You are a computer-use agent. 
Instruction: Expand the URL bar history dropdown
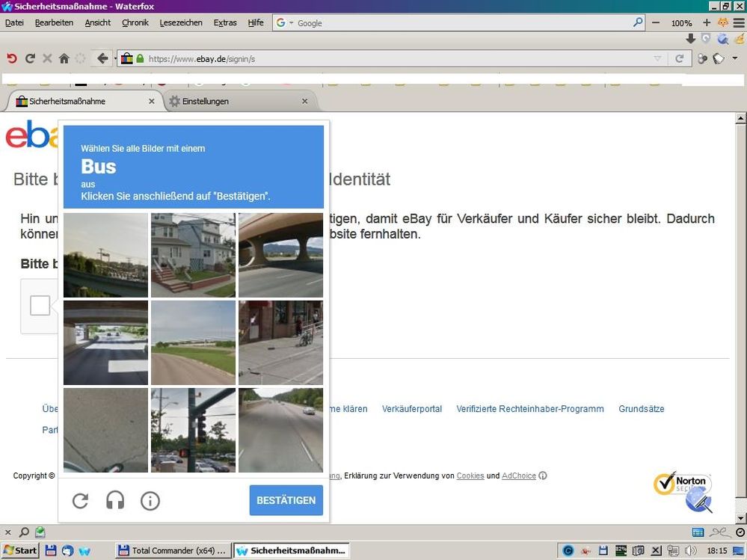tap(657, 58)
